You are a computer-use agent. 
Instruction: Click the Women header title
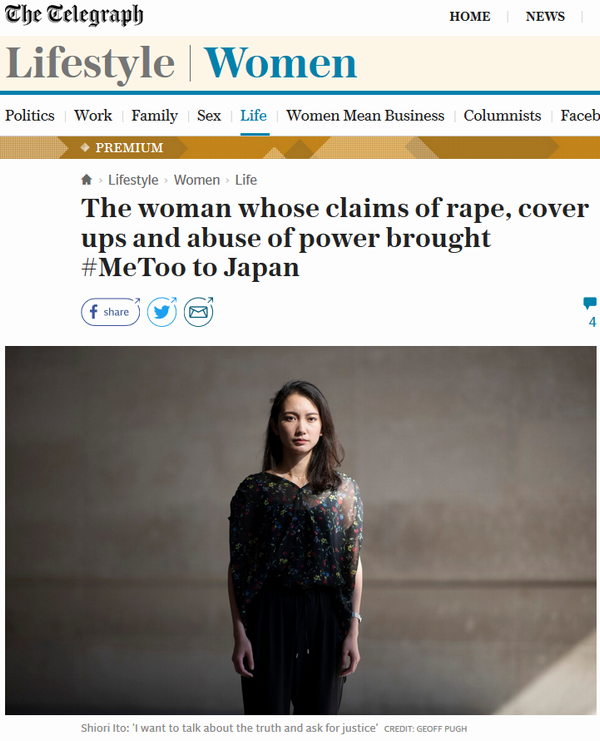280,63
